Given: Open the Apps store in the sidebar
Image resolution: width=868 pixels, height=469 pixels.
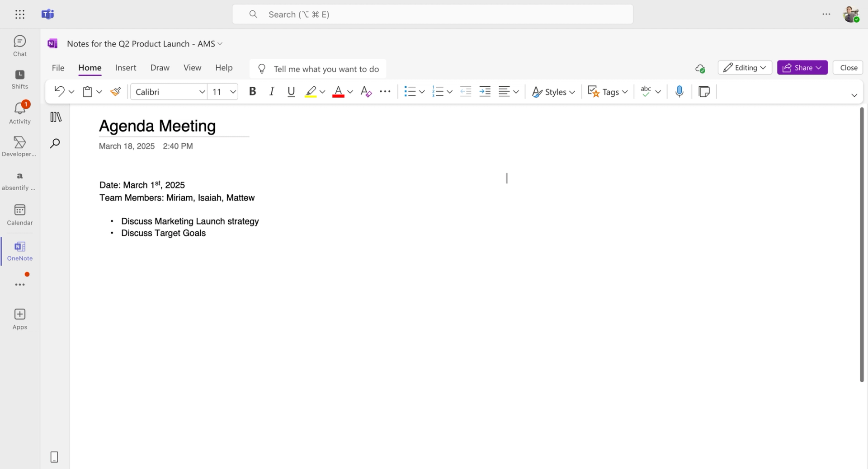Looking at the screenshot, I should [20, 319].
